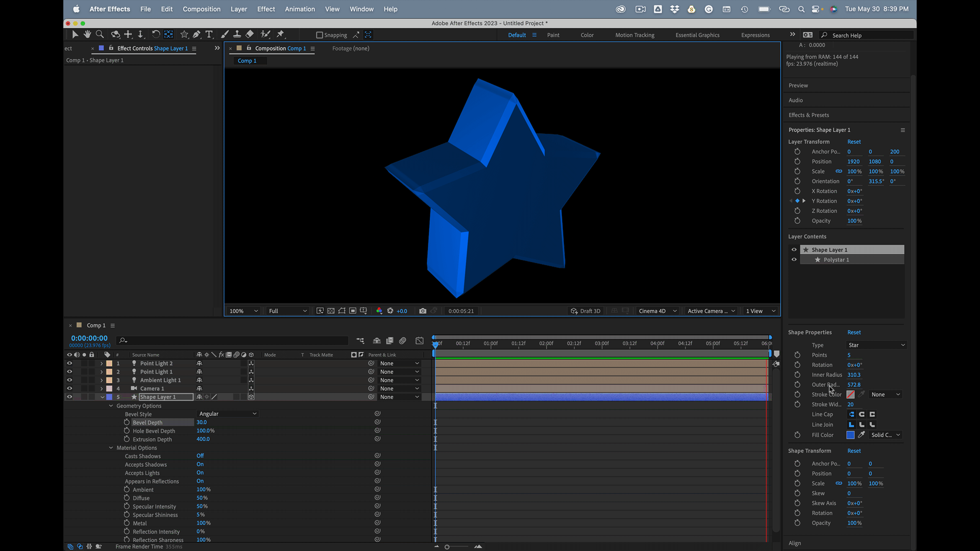Select the Puppet Pin tool
Viewport: 980px width, 551px height.
280,34
